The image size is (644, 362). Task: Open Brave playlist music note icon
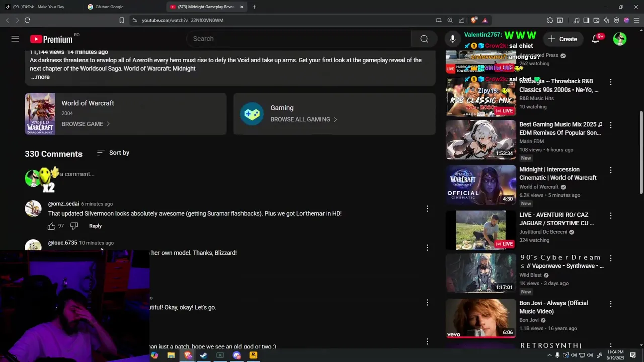576,20
